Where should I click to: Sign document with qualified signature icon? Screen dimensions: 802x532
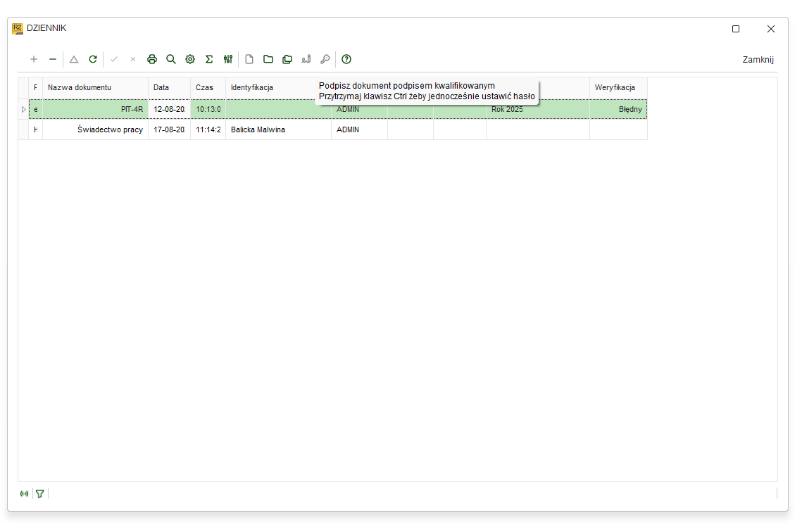click(x=306, y=59)
